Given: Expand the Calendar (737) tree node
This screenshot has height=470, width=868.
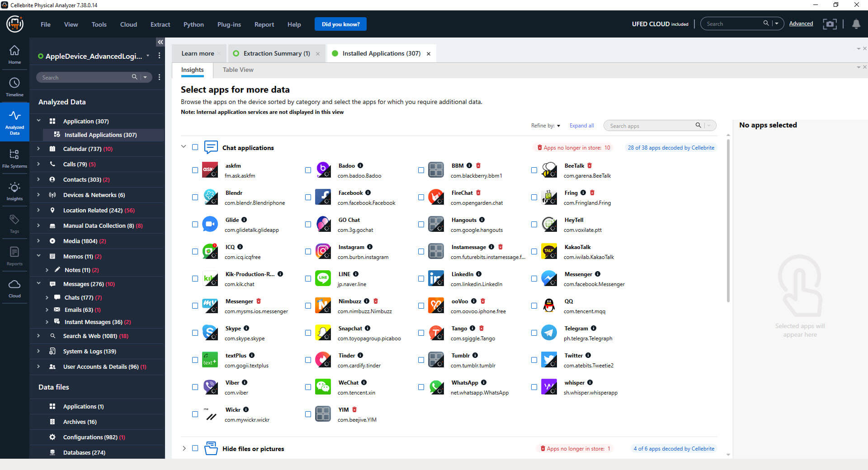Looking at the screenshot, I should [x=38, y=149].
